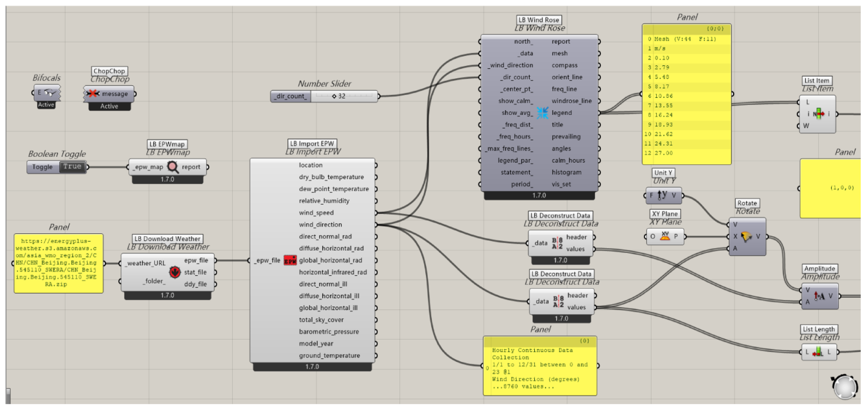Click the Unit Y vector icon

[x=662, y=195]
